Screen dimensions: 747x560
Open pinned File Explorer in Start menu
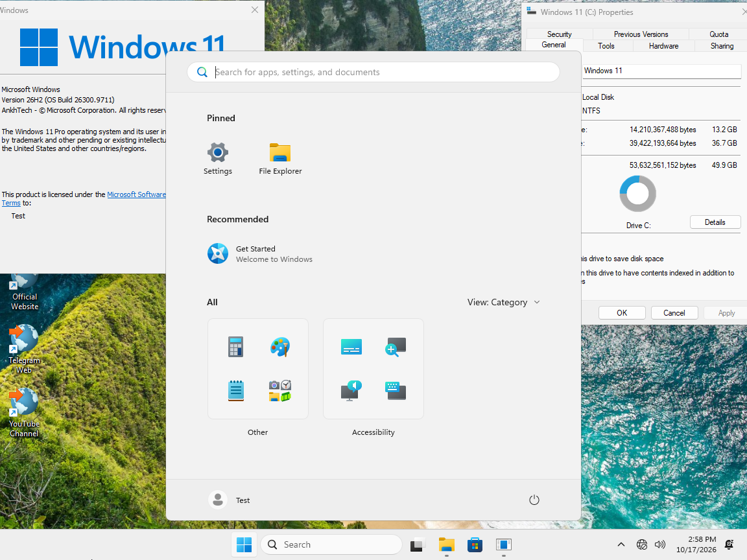coord(280,159)
